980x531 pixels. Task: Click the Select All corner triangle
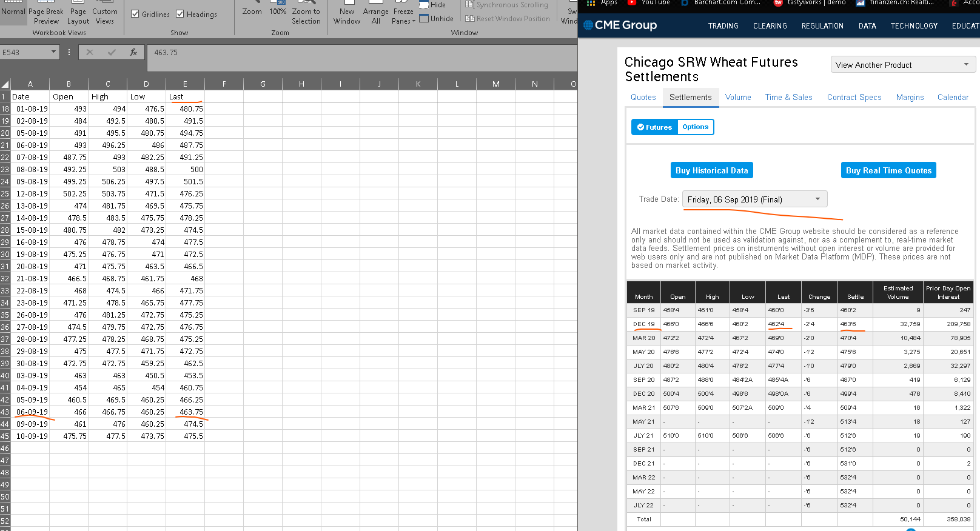point(5,84)
